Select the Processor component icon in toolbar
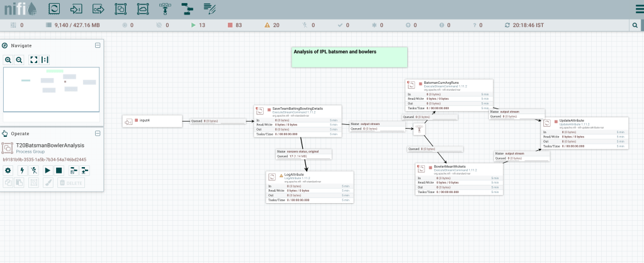 [54, 9]
